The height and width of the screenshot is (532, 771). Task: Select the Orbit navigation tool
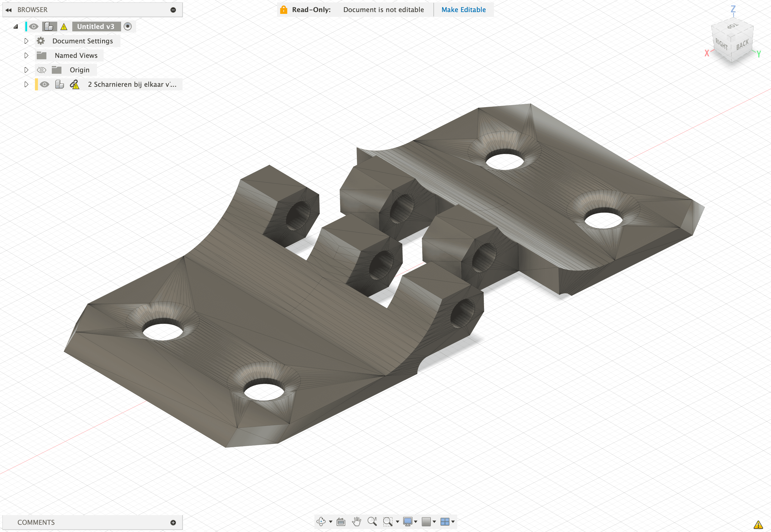pos(321,521)
